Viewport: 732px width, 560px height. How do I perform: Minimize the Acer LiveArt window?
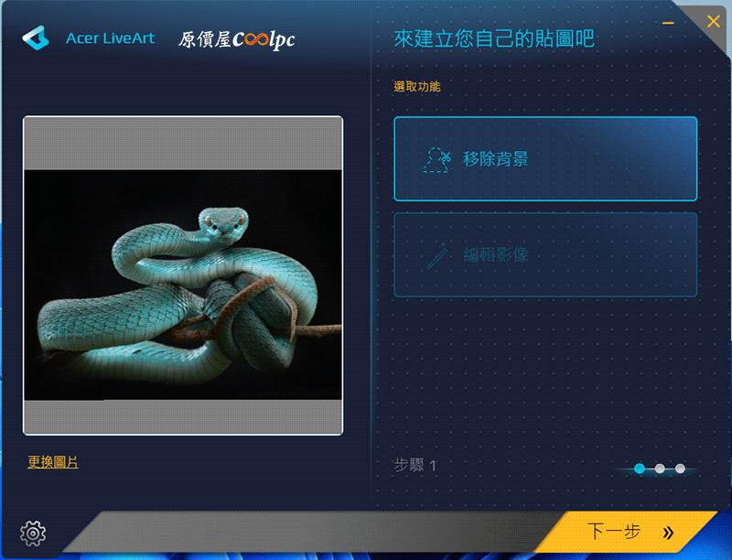[668, 23]
